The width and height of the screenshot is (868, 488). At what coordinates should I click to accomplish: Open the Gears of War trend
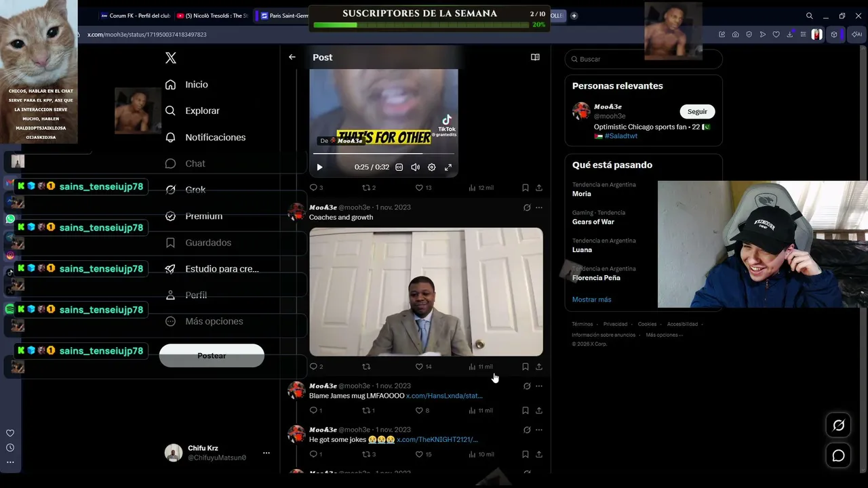point(593,222)
